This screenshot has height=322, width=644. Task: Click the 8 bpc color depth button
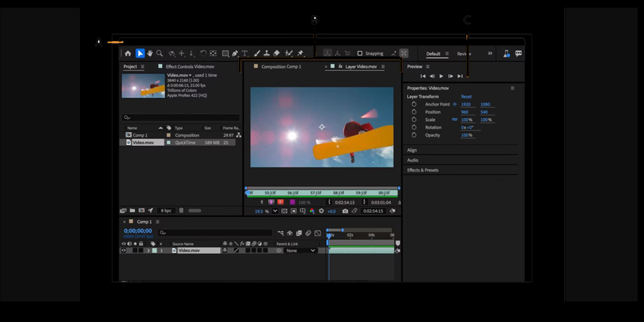point(166,210)
